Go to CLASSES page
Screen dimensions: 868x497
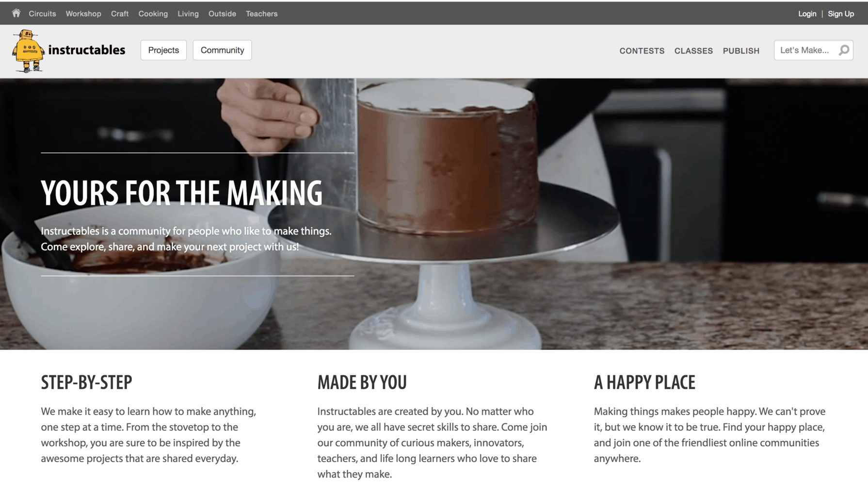click(x=693, y=50)
